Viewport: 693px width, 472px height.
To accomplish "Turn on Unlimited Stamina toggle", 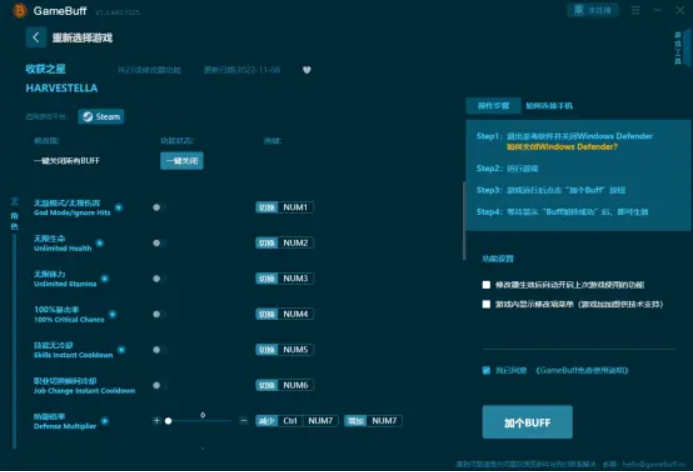I will (160, 278).
